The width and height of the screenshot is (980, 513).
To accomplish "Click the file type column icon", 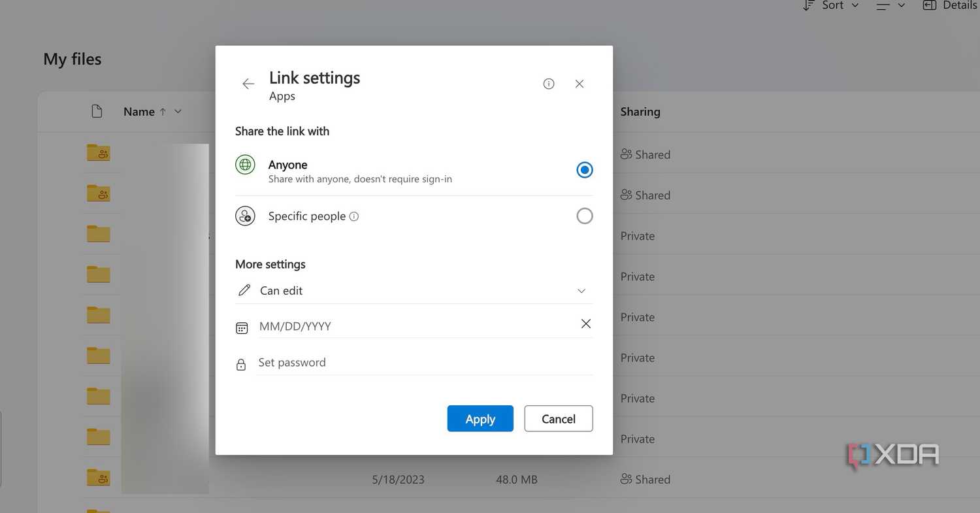I will (97, 111).
